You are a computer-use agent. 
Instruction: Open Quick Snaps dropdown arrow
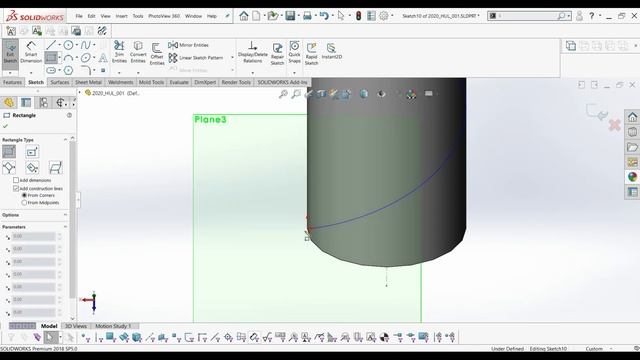coord(294,73)
